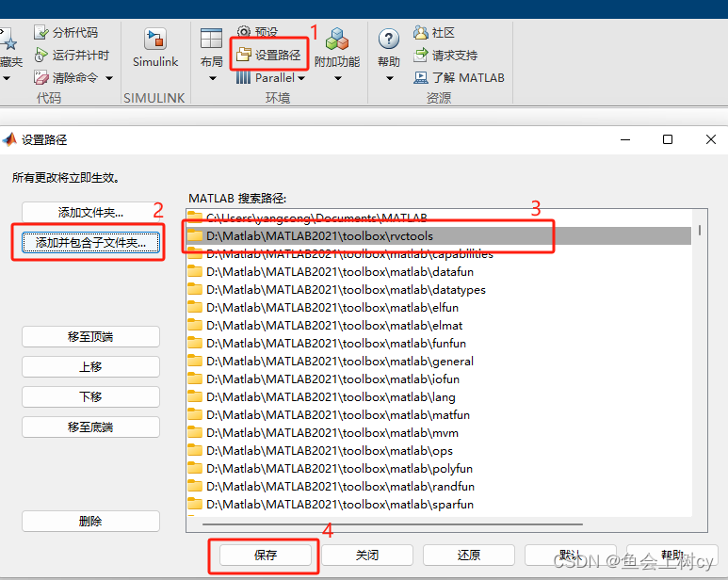
Task: Click Learn MATLAB (了解 MATLAB) icon
Action: pos(421,77)
